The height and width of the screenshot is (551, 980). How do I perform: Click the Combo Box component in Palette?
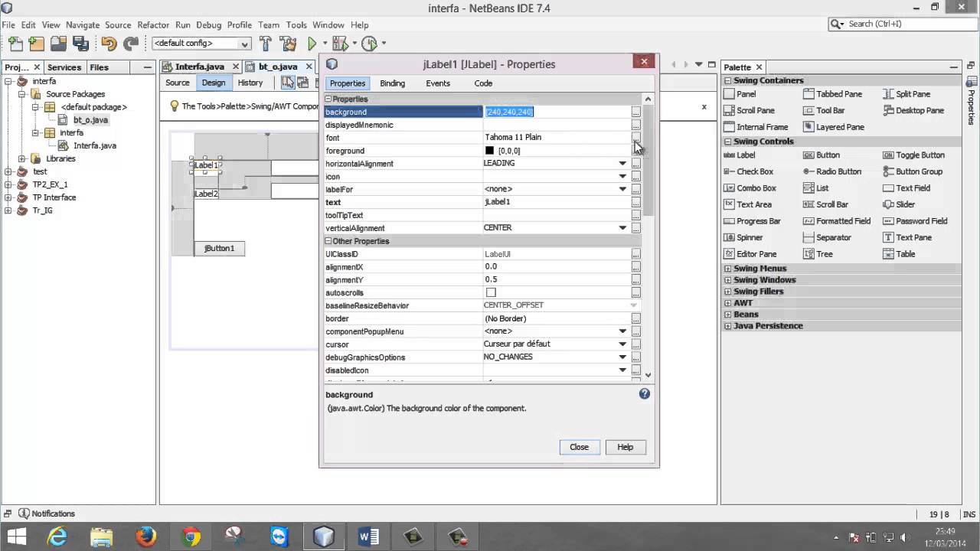point(750,187)
